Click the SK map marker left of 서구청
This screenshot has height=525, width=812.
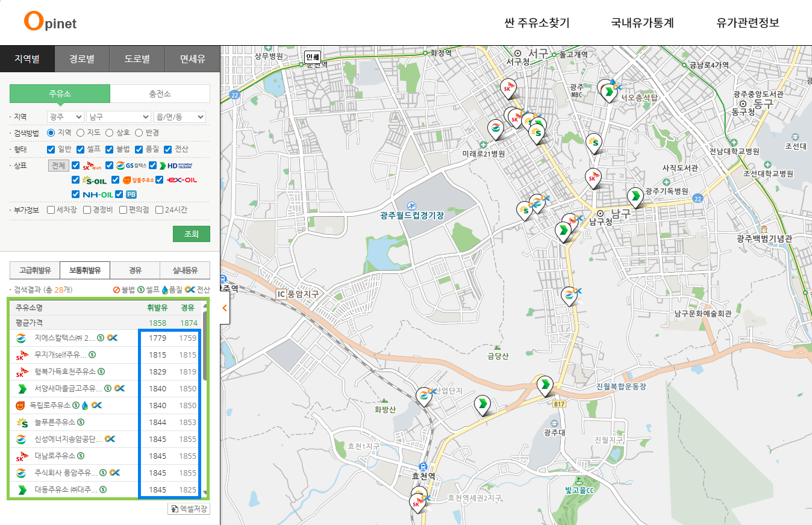click(508, 88)
